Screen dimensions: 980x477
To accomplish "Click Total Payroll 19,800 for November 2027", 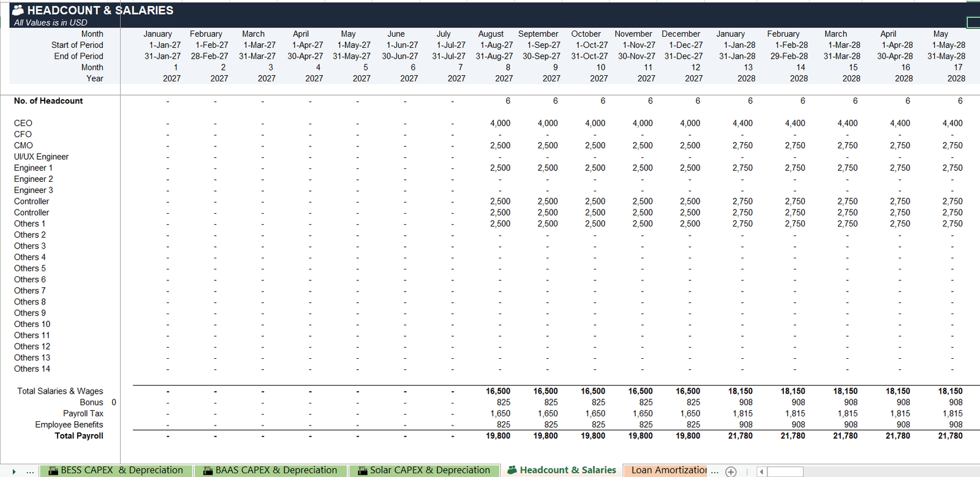I will click(640, 436).
